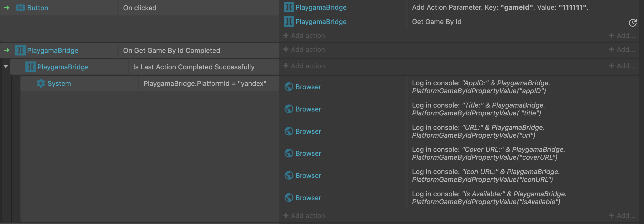Click Add action under Get Game By Id
The image size is (644, 224).
(304, 36)
